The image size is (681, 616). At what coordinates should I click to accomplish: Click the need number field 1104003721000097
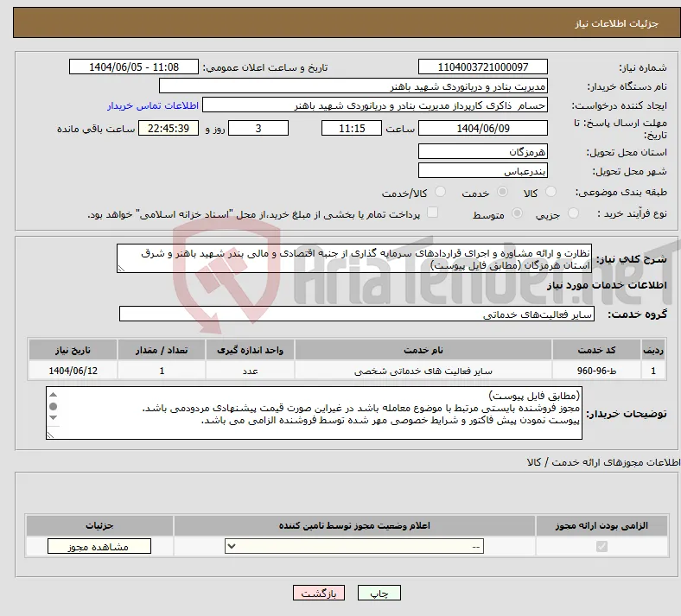[x=483, y=67]
